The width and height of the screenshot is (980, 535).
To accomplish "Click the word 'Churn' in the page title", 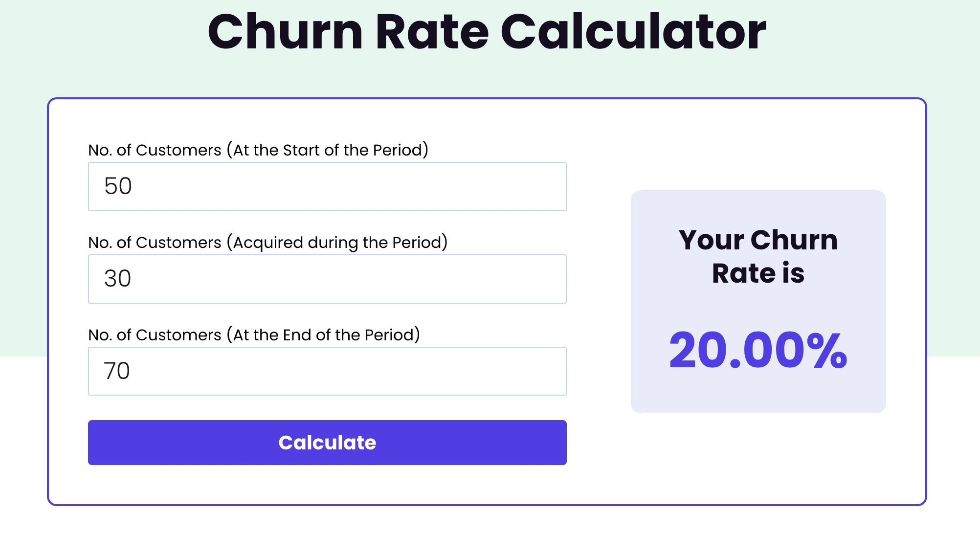I will (x=285, y=32).
